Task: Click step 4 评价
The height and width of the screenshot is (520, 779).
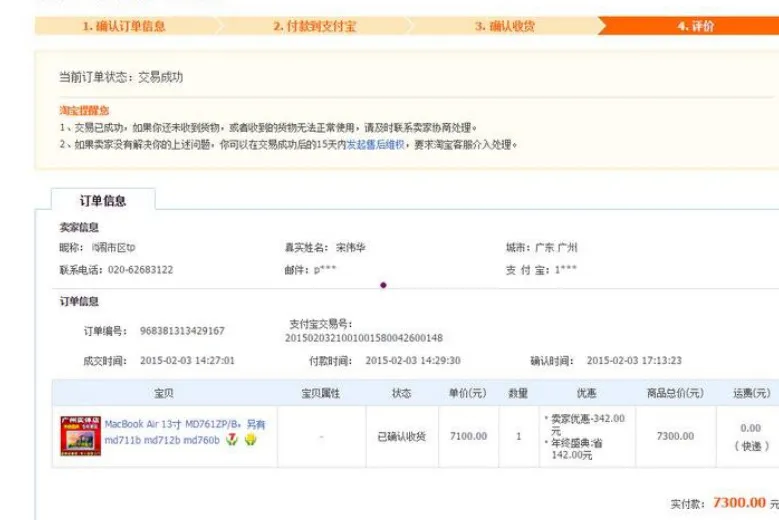Action: click(696, 26)
